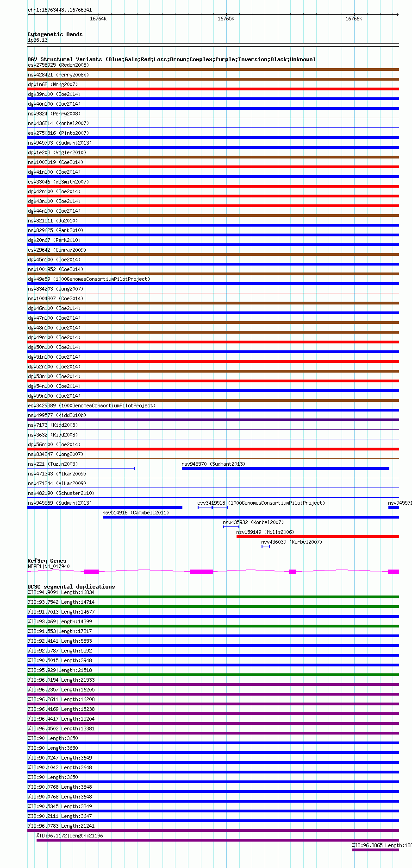Open %ID:91.7013|Length:14677 duplication
The width and height of the screenshot is (412, 868).
click(x=61, y=612)
